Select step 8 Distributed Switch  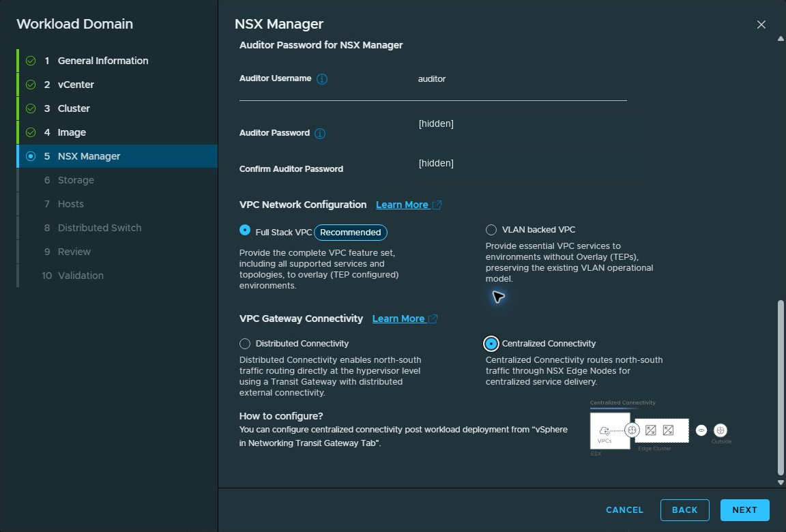pos(117,228)
